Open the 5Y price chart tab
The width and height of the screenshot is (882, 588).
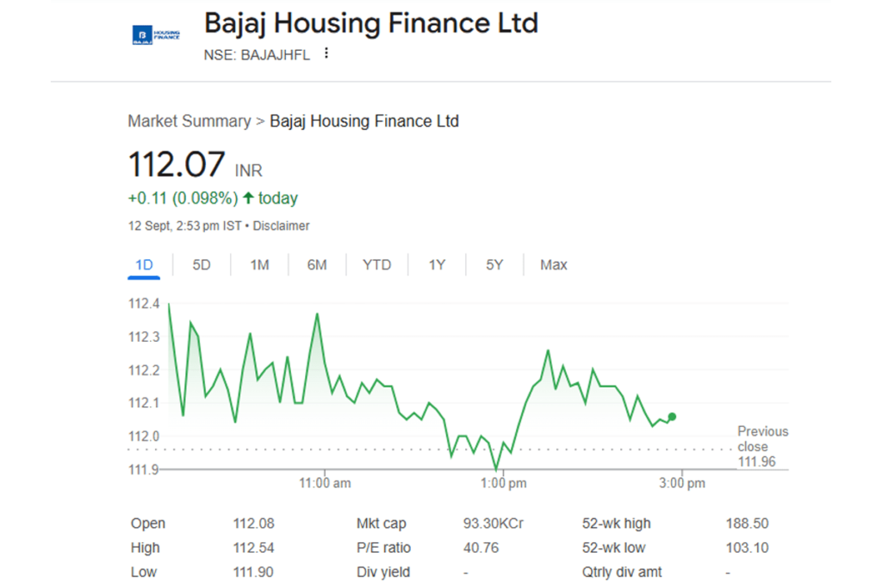[494, 265]
